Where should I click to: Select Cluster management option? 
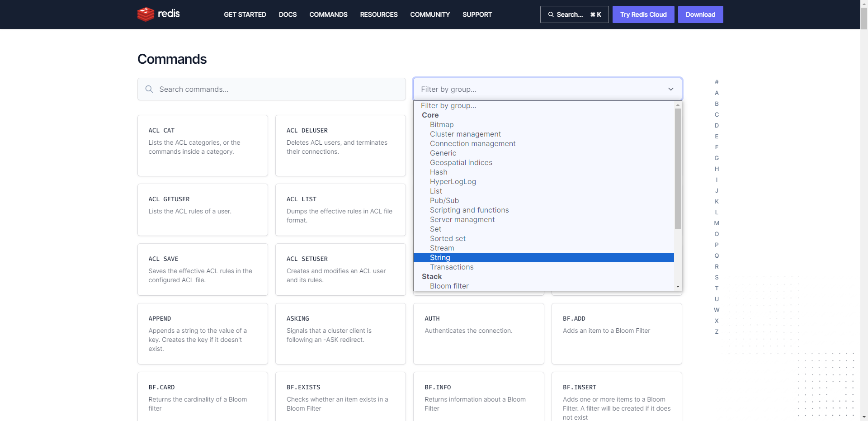click(x=544, y=134)
